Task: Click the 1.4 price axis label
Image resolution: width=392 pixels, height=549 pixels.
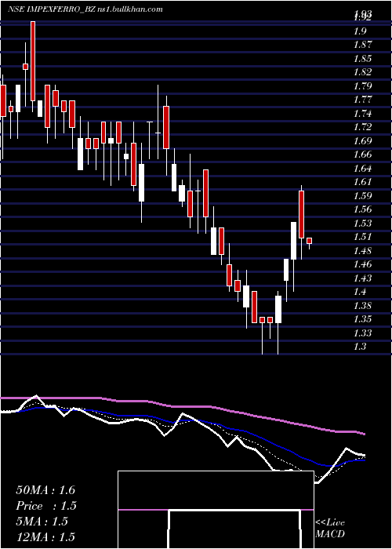Action: click(361, 292)
